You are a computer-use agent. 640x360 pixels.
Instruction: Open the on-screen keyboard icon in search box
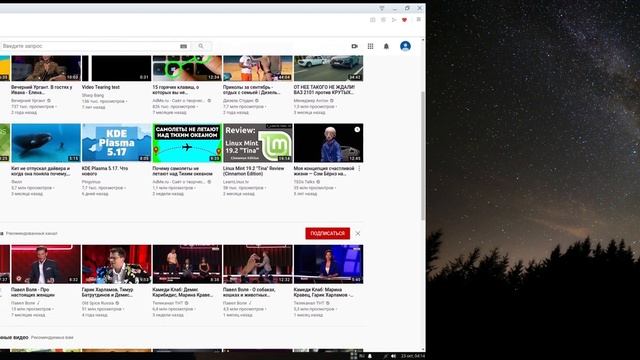[183, 46]
